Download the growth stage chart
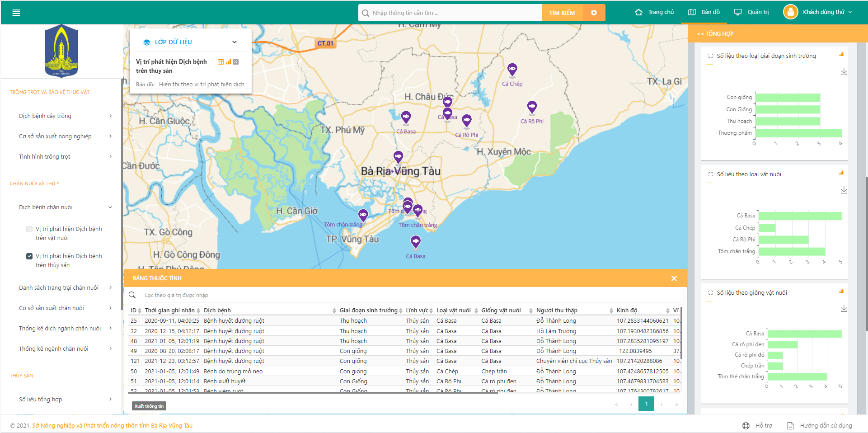868x433 pixels. pyautogui.click(x=844, y=72)
